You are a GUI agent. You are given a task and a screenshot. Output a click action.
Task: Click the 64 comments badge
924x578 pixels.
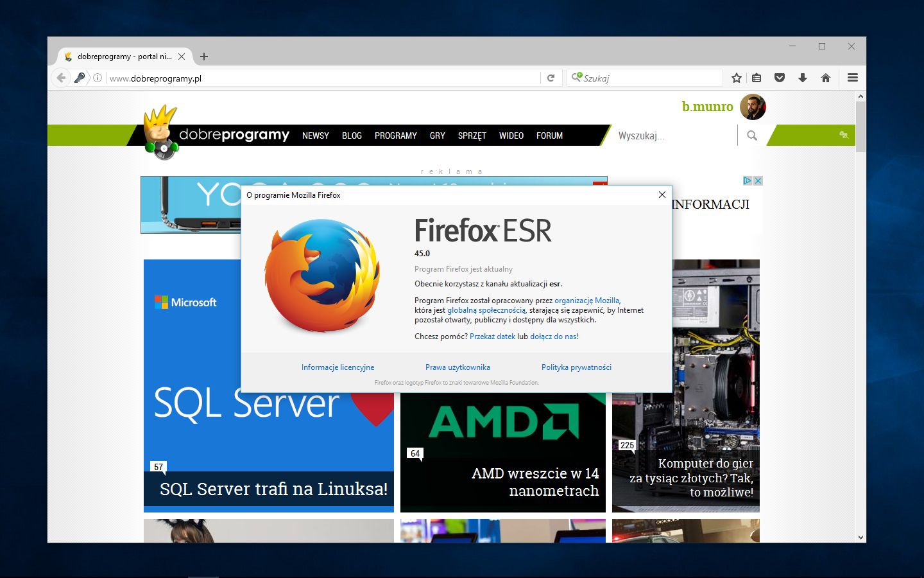(415, 453)
